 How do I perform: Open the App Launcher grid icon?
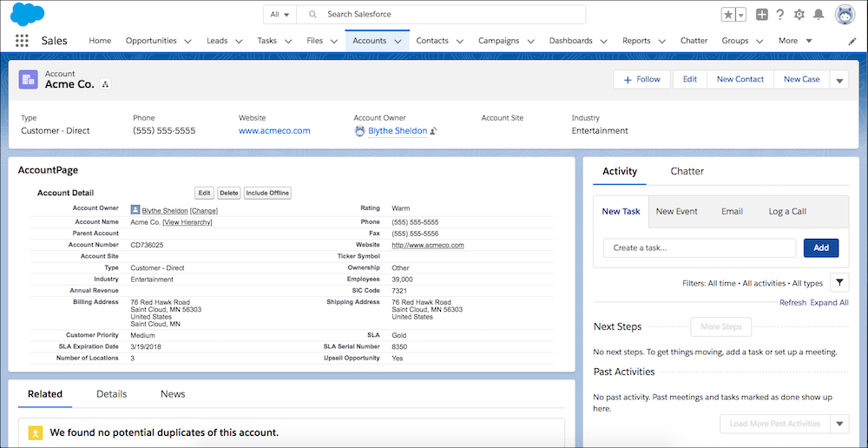[22, 41]
